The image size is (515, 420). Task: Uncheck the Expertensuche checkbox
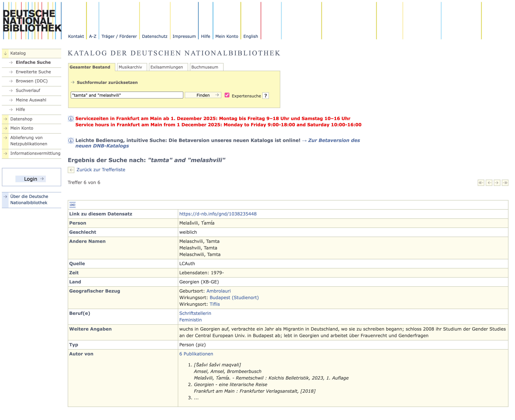(x=227, y=95)
